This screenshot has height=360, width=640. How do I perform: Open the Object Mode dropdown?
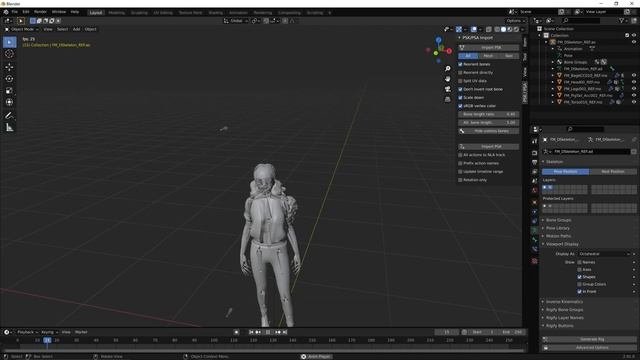point(22,29)
